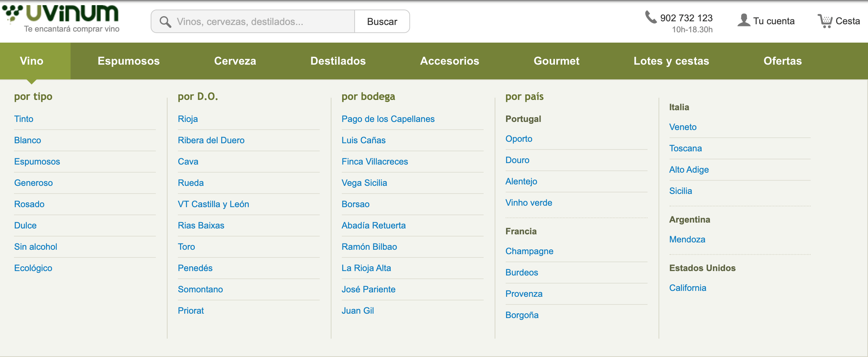Viewport: 868px width, 357px height.
Task: Open the Vino menu tab
Action: [32, 61]
